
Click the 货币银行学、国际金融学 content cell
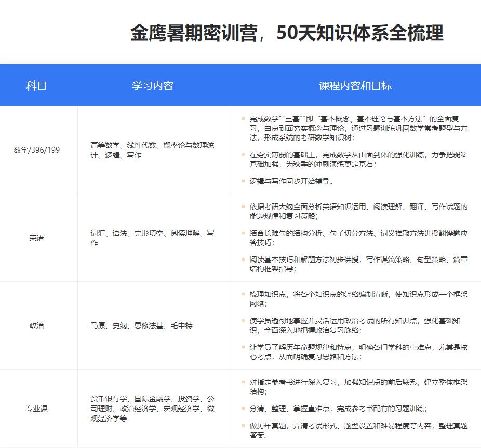pyautogui.click(x=152, y=410)
